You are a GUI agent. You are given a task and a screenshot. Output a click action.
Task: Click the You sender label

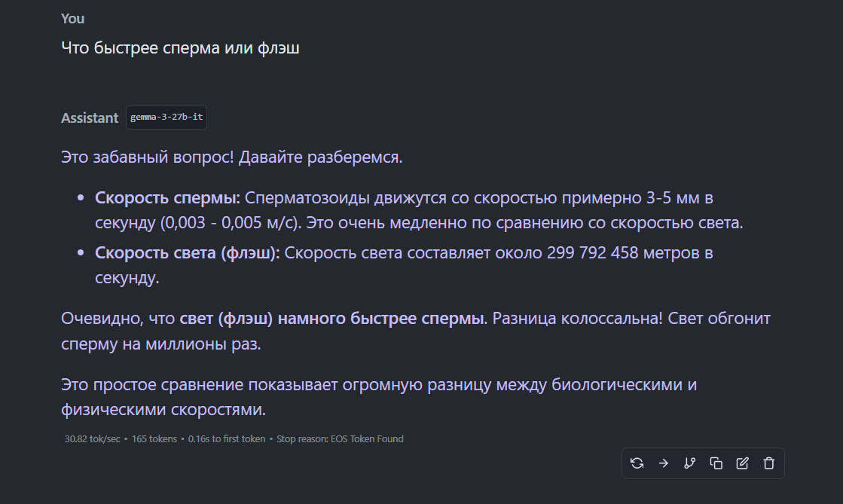(x=72, y=19)
